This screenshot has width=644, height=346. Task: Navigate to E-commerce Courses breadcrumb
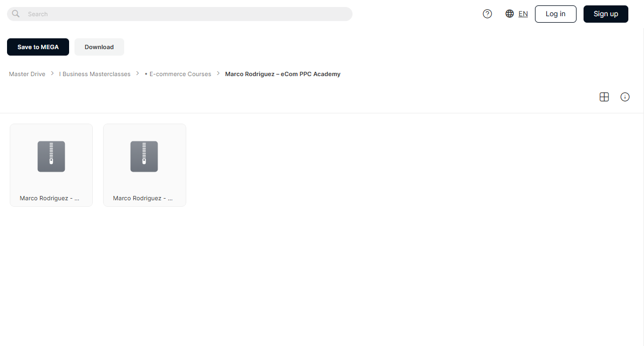[x=178, y=74]
